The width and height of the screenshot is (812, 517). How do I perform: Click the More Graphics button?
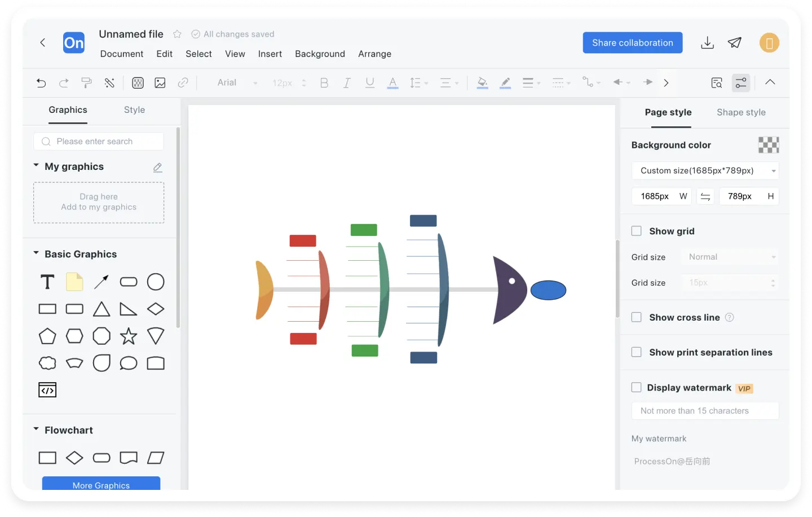(101, 484)
